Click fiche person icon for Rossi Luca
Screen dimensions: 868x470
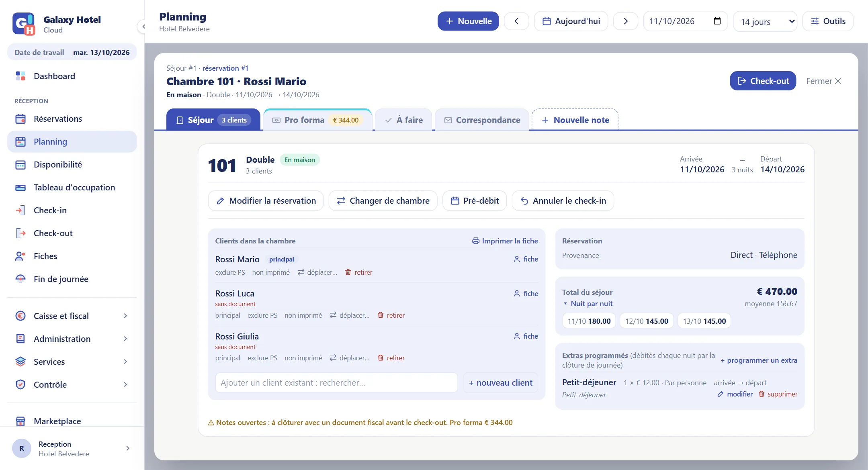pos(517,294)
